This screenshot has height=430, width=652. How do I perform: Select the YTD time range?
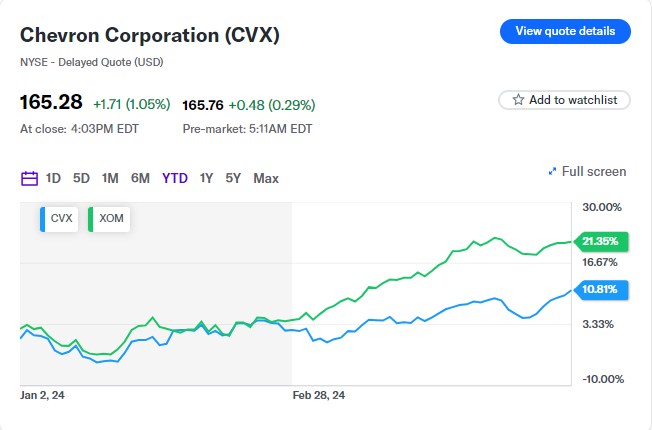(175, 179)
